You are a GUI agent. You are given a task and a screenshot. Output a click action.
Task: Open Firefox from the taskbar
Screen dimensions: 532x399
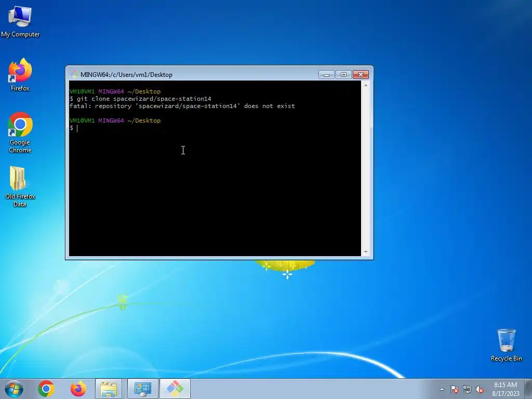tap(78, 389)
